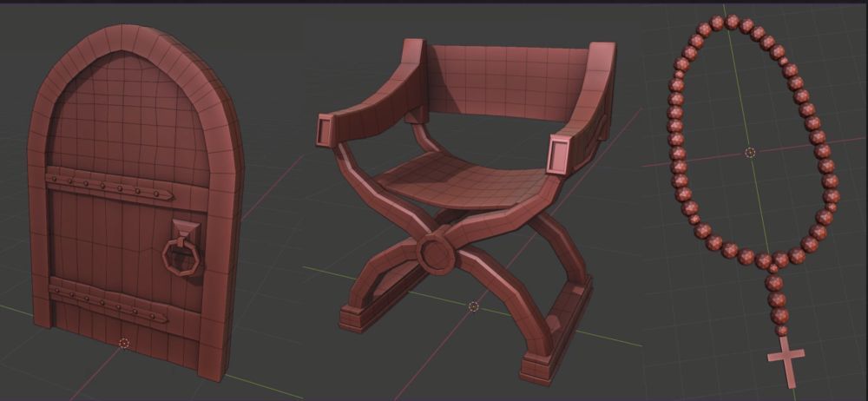The height and width of the screenshot is (401, 868).
Task: Click the cross pendant on the rosary
Action: [x=786, y=362]
